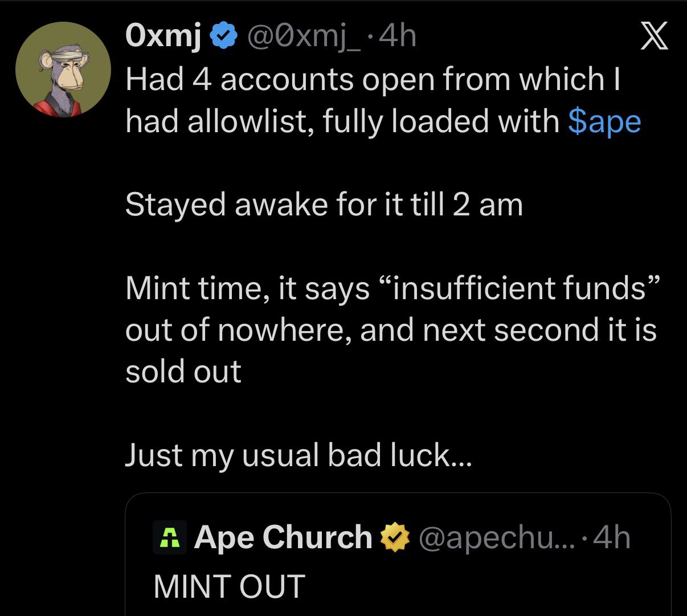Open the 0xmj bored ape profile avatar

coord(63,70)
